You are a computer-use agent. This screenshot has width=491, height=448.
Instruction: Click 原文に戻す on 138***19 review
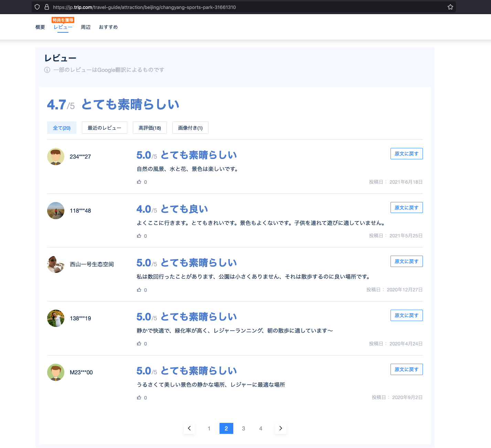(406, 316)
